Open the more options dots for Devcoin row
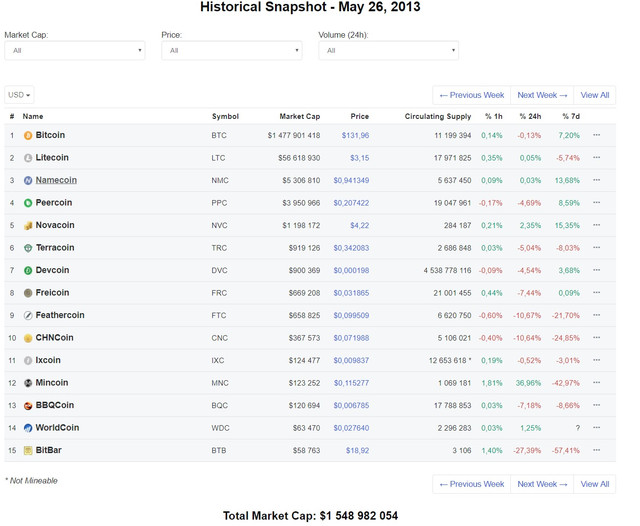 (596, 270)
